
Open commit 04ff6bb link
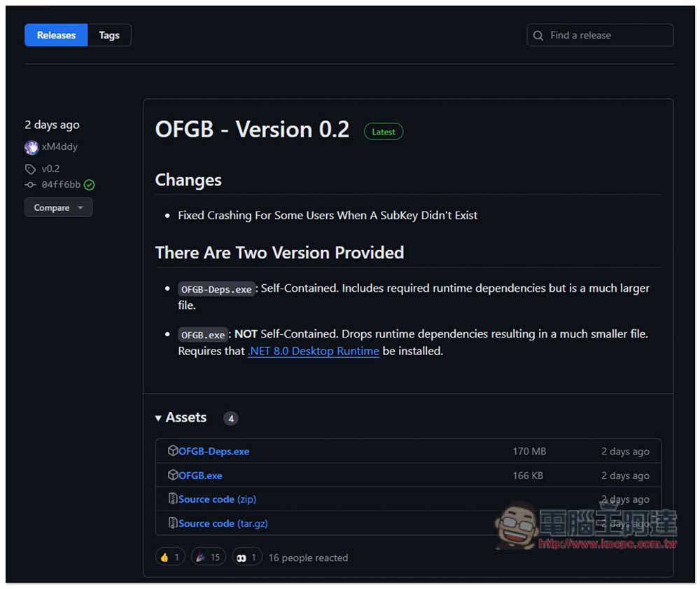[x=61, y=185]
